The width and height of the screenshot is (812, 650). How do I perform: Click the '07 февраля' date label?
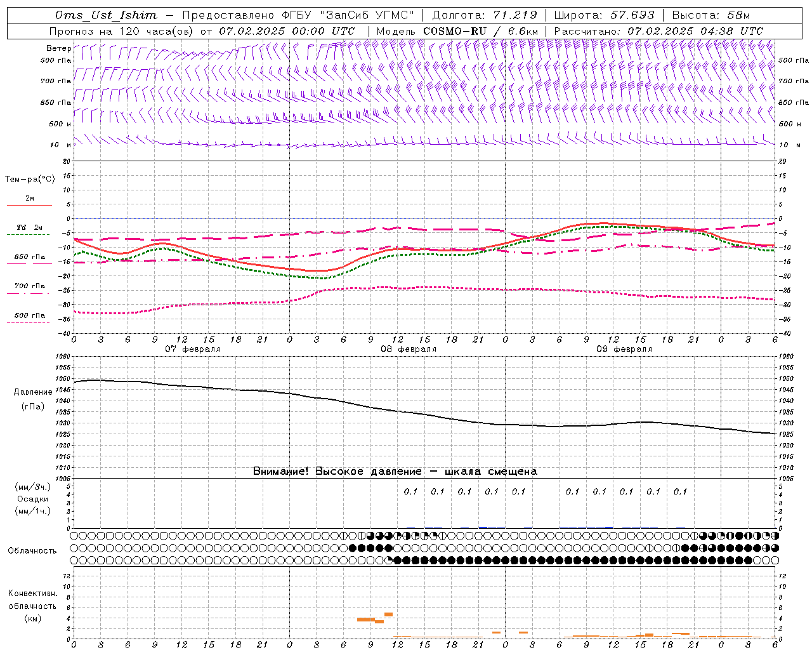193,349
